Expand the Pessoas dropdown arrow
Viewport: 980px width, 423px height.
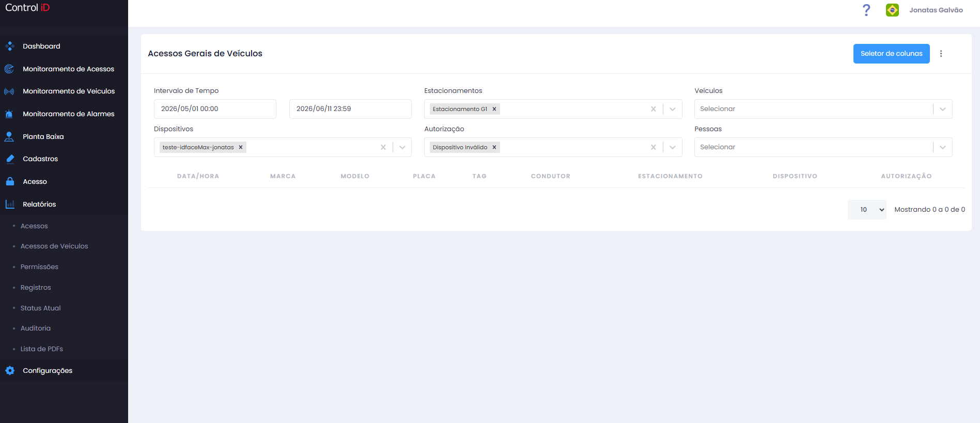click(943, 147)
